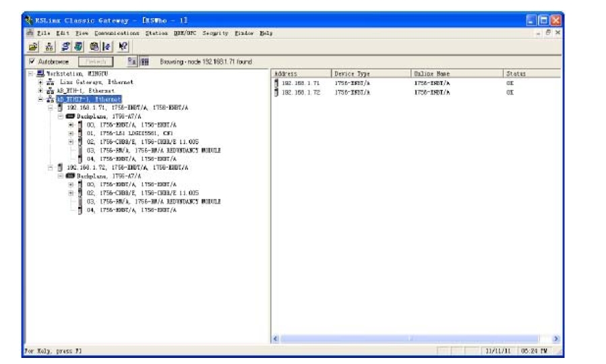
Task: Toggle the Autobrowse checkbox
Action: [x=32, y=61]
